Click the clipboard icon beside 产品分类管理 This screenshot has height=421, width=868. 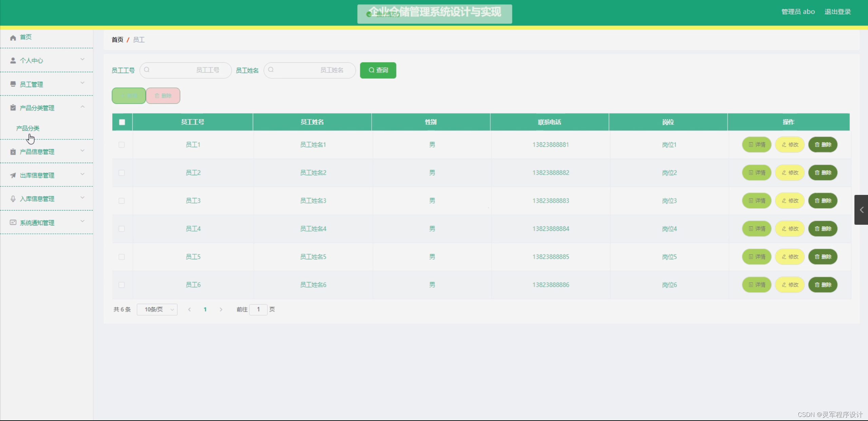click(x=13, y=108)
